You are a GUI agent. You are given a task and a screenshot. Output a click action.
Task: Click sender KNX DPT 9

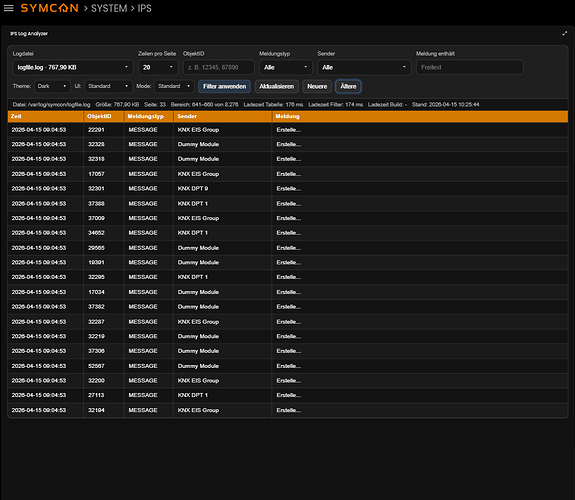click(x=193, y=189)
